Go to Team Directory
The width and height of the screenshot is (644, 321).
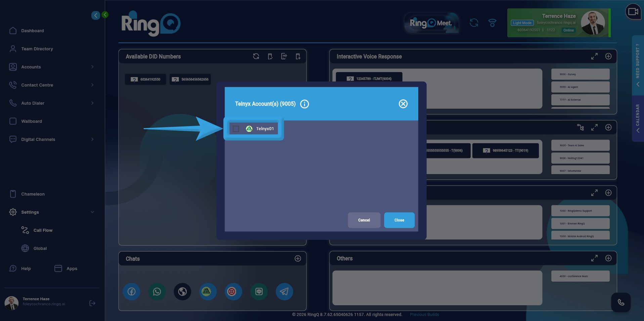click(x=37, y=49)
